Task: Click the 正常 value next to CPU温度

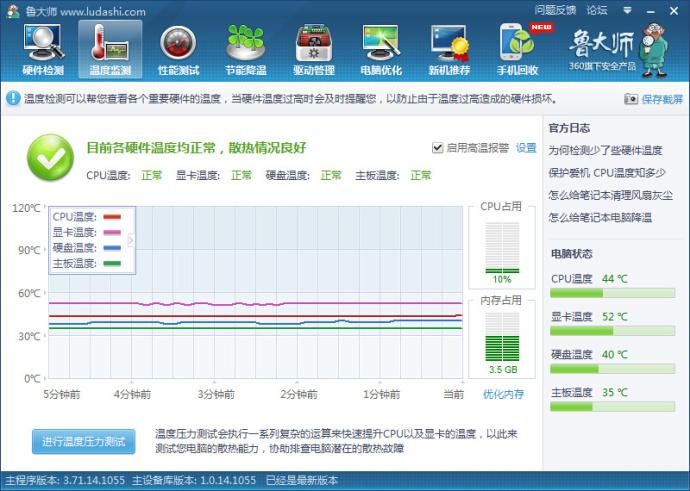Action: tap(152, 175)
